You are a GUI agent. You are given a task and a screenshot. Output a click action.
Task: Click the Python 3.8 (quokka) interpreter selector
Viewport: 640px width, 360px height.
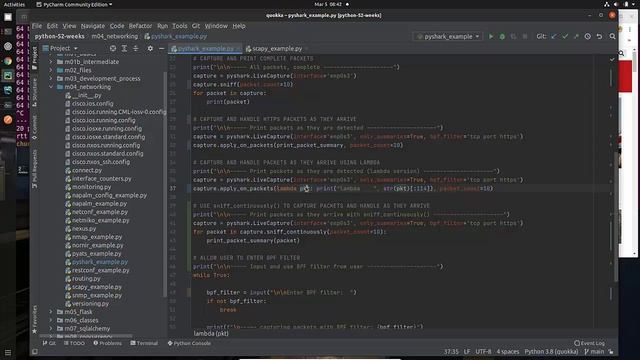(x=551, y=351)
